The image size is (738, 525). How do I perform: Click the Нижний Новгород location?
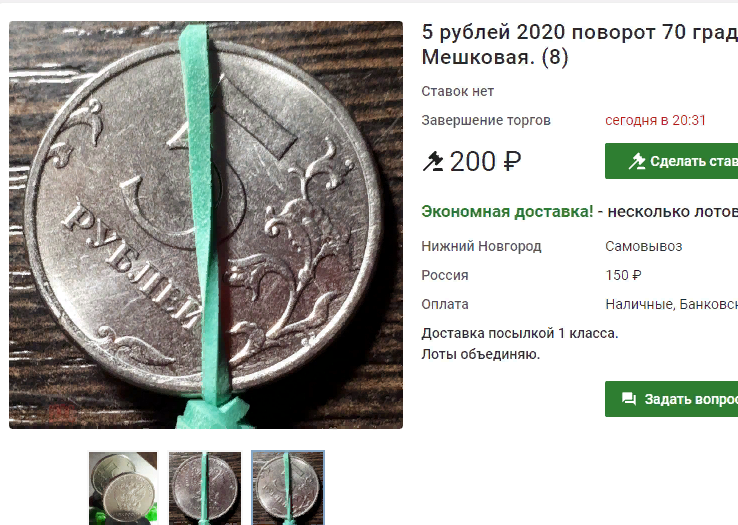(x=481, y=246)
